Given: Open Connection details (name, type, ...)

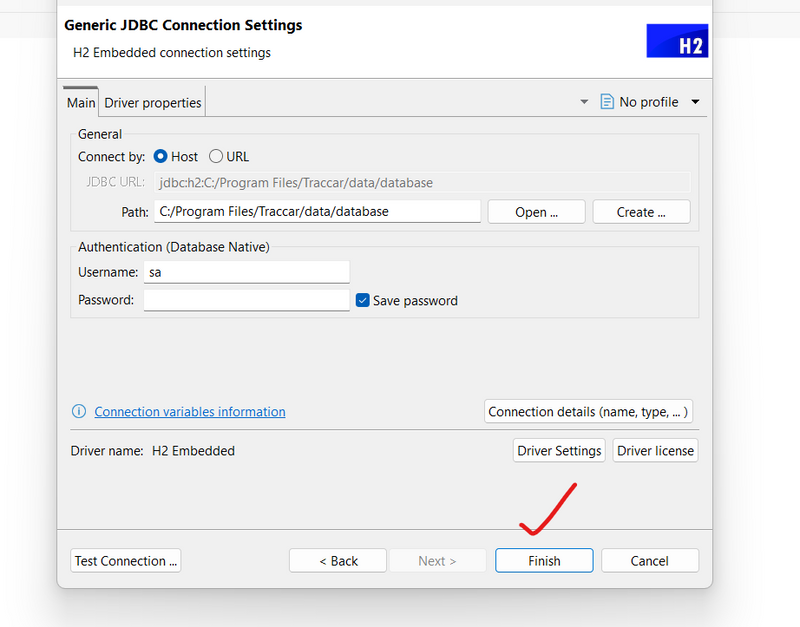Looking at the screenshot, I should coord(588,411).
